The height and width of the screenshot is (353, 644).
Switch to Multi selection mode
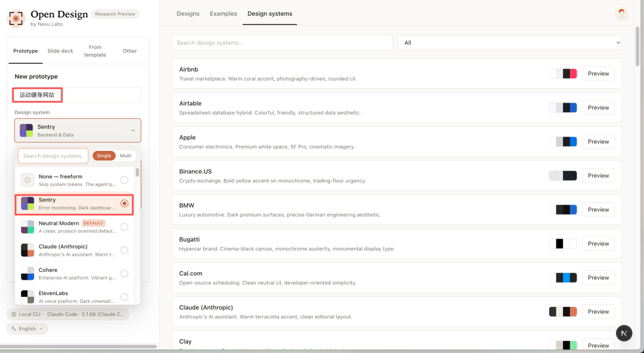click(x=126, y=156)
